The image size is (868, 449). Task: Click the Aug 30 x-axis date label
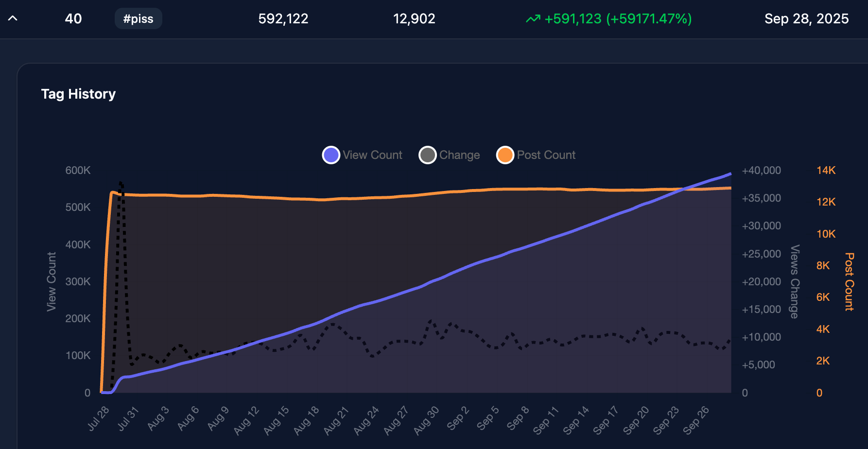(426, 420)
